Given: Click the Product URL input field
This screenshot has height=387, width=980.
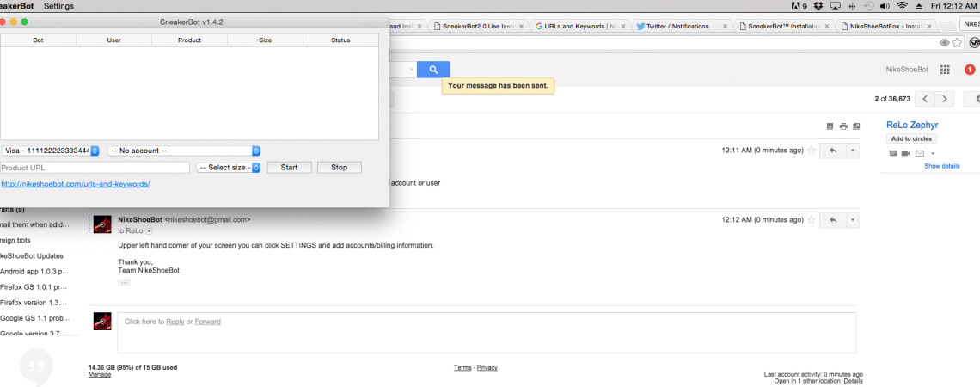Looking at the screenshot, I should point(95,168).
